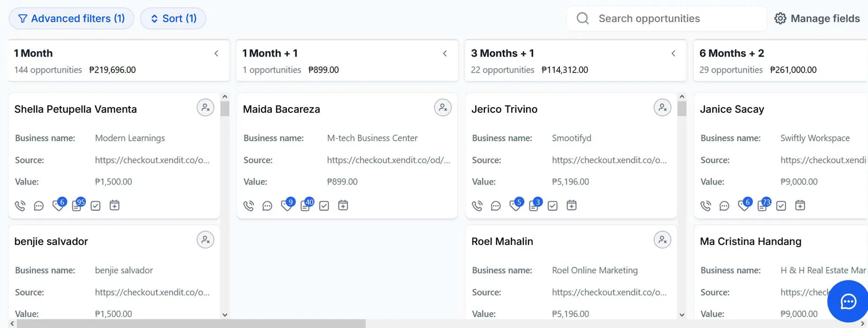Open tasks checkbox icon on Shella Petupella Vamenta card

point(95,206)
